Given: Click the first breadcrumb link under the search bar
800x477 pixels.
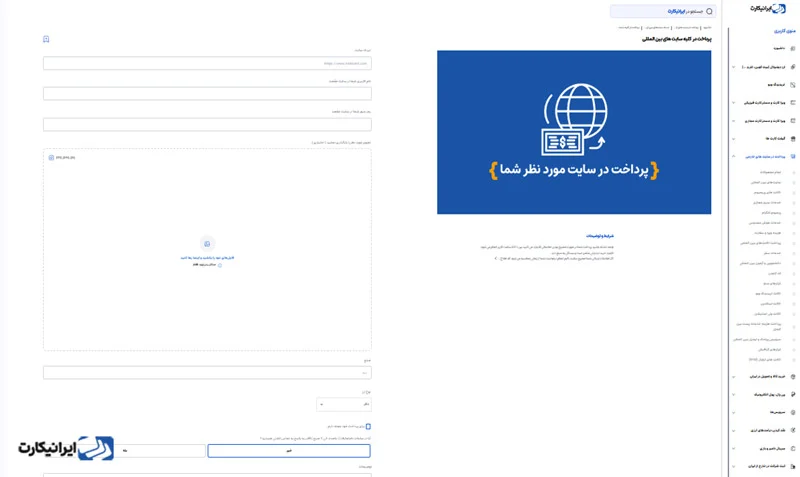Looking at the screenshot, I should tap(707, 27).
